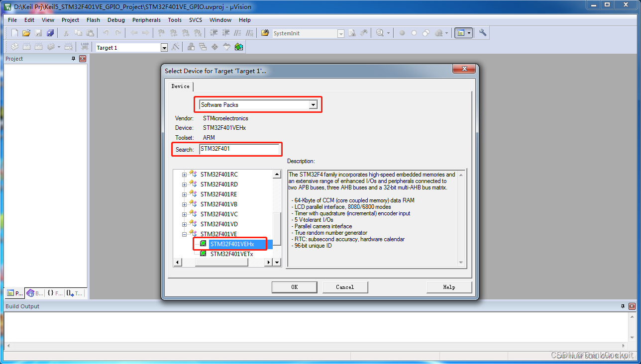Click the Pack Installer colorful icon
The width and height of the screenshot is (641, 364).
point(239,47)
